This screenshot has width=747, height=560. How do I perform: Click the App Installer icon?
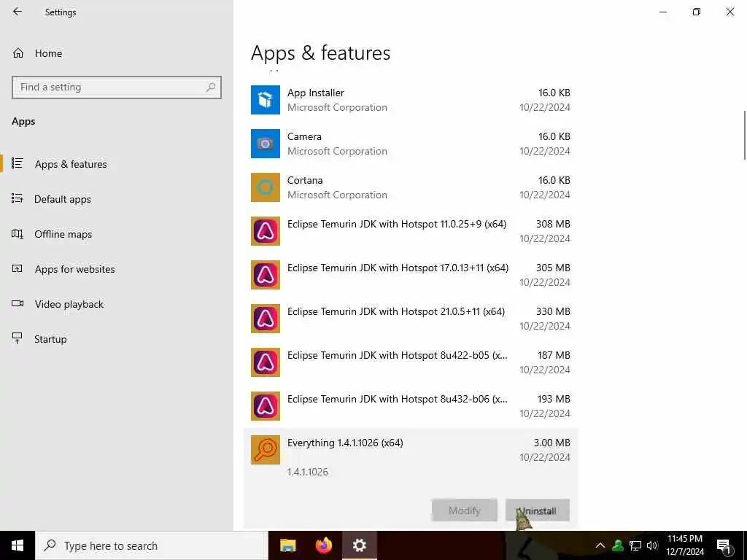tap(266, 100)
